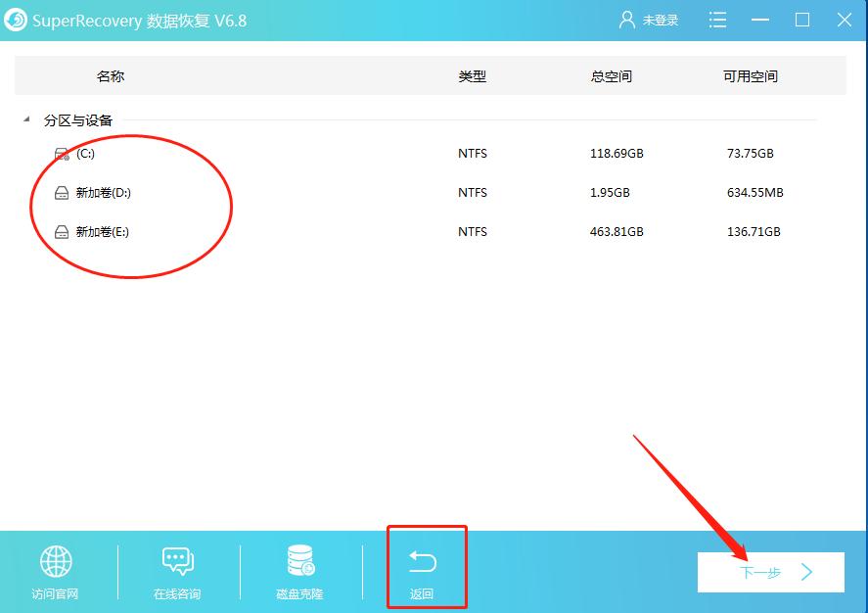The image size is (868, 613).
Task: Click the 磁盘克隆 disk clone icon
Action: pyautogui.click(x=297, y=561)
